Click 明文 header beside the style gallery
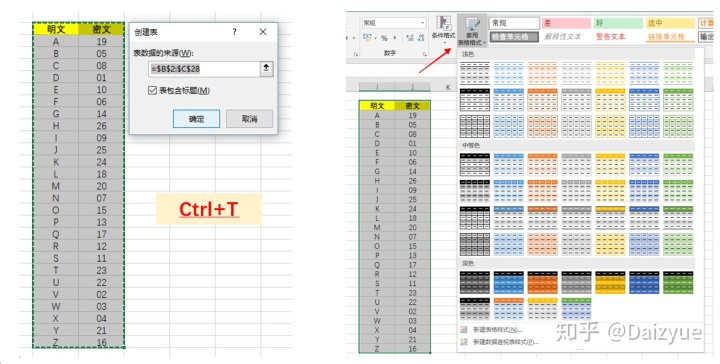Image resolution: width=720 pixels, height=364 pixels. 377,106
